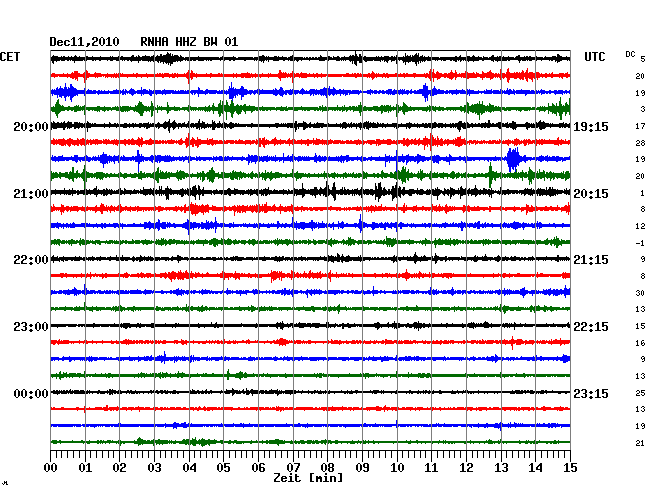
Task: Click the 20:15 UTC time label
Action: coord(591,194)
